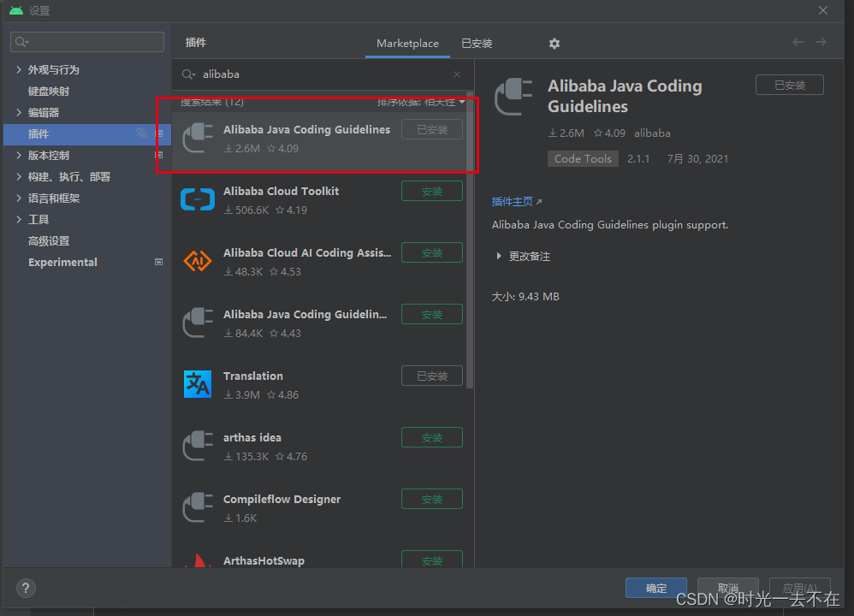Click 已安装 button on Translation row
Screen dimensions: 854x616
click(432, 376)
